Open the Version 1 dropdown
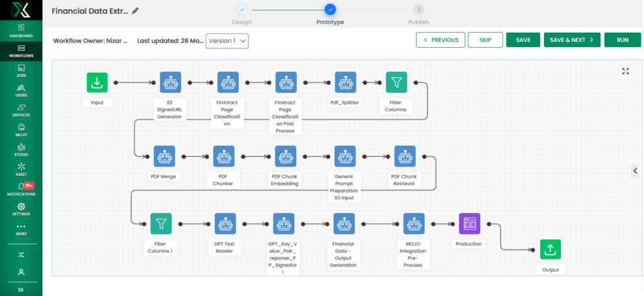This screenshot has height=296, width=644. click(x=227, y=41)
